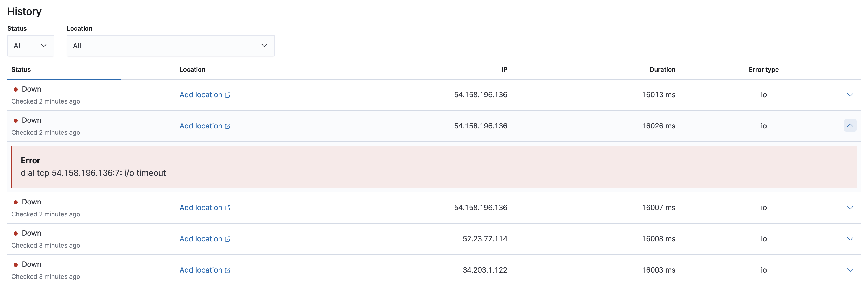The image size is (868, 284).
Task: Click the Duration column header
Action: coord(662,69)
